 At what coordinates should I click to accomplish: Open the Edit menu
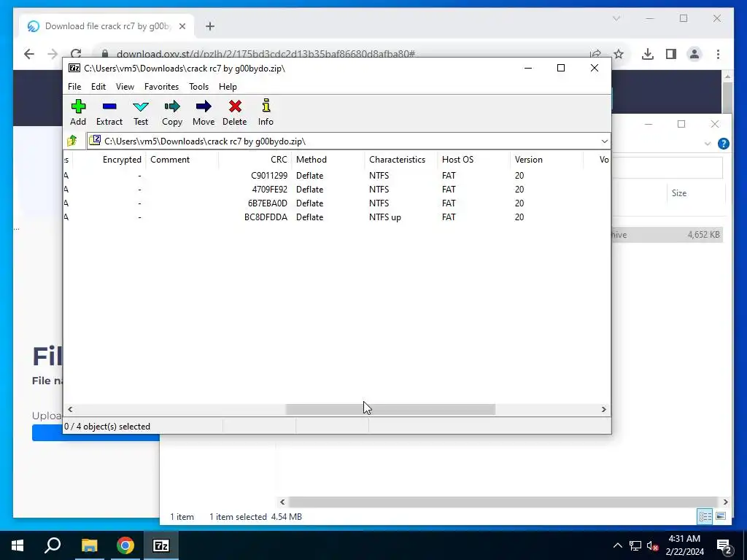point(98,87)
